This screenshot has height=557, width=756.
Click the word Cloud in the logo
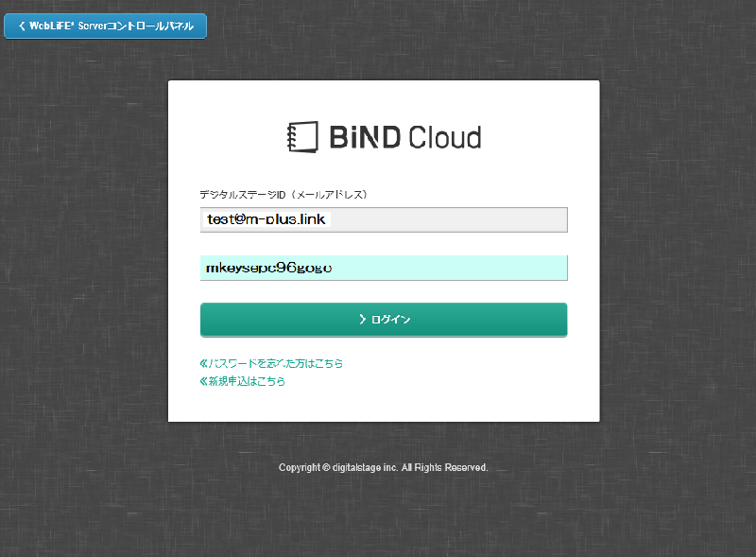tap(444, 138)
